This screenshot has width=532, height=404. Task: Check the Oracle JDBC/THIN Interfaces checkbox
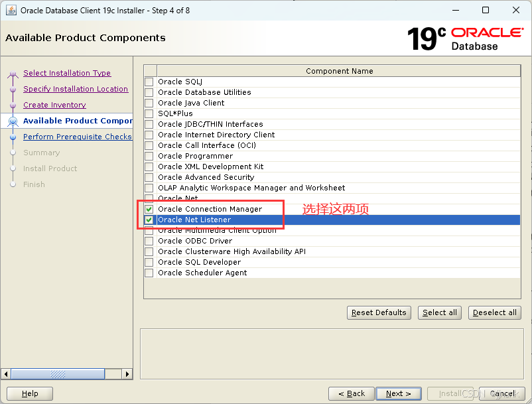tap(149, 124)
